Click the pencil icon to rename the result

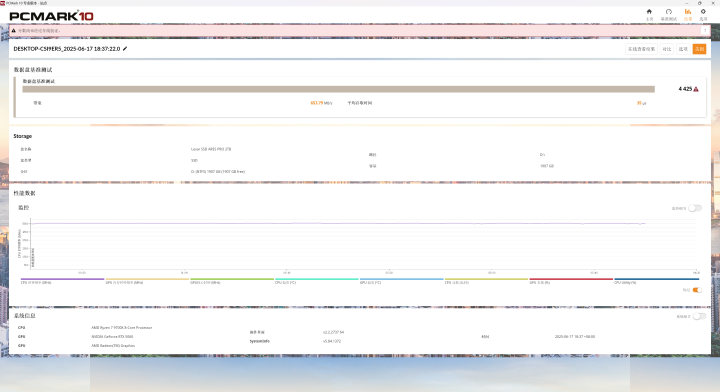pos(125,49)
